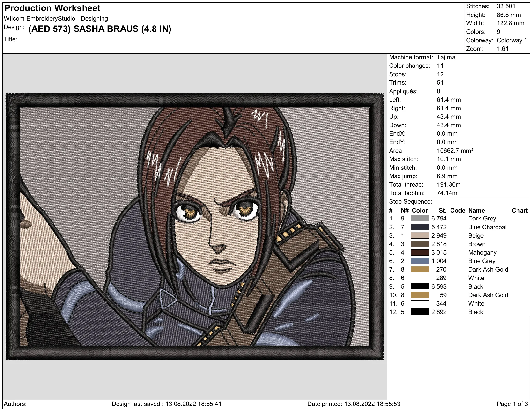
Task: Click the height value '86.8 mm'
Action: pyautogui.click(x=509, y=15)
